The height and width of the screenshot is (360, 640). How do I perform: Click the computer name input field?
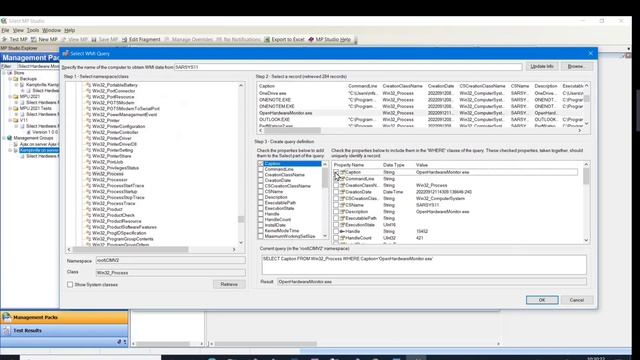click(x=348, y=67)
